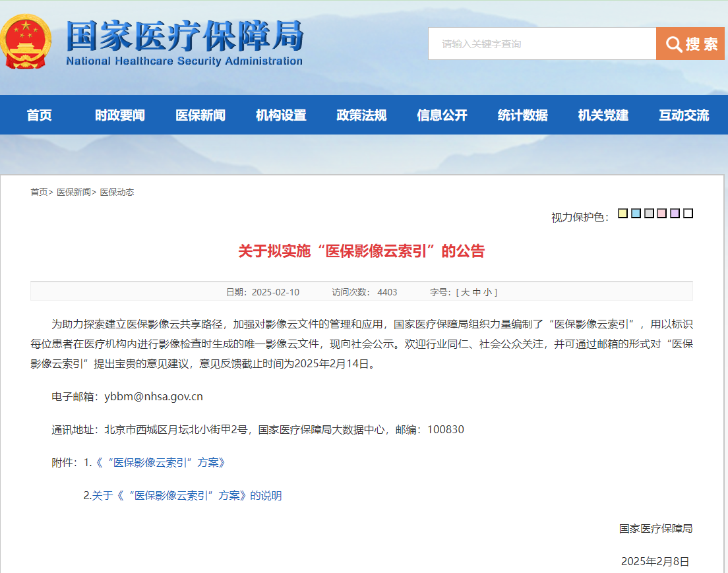728x573 pixels.
Task: Choose the blue eye-protection color swatch
Action: [636, 213]
